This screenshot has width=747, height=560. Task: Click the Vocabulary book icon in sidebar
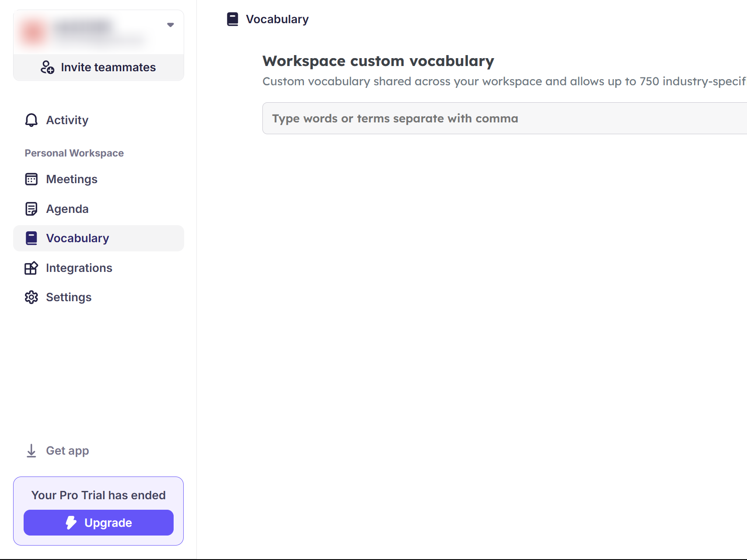point(31,238)
